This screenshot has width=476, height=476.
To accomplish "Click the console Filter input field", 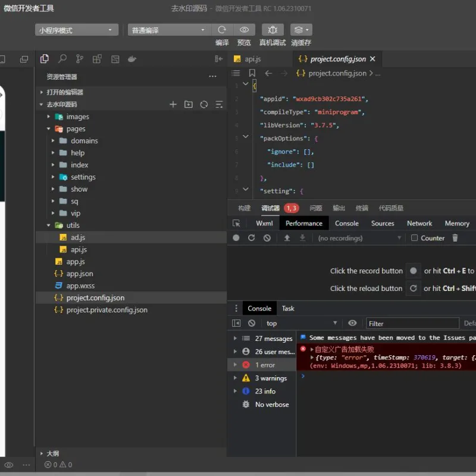I will point(412,324).
